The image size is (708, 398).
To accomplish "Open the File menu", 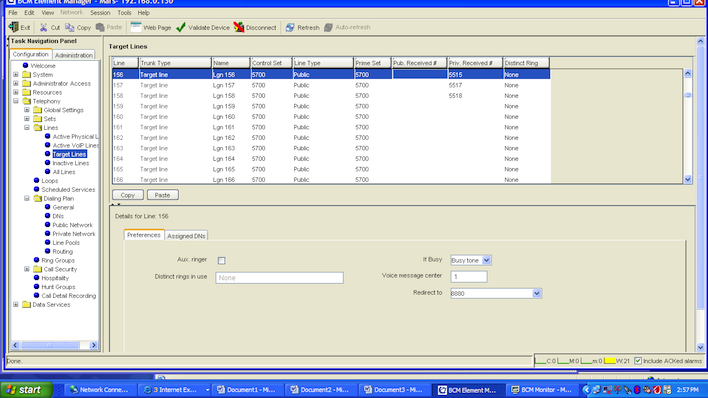I will click(x=13, y=13).
